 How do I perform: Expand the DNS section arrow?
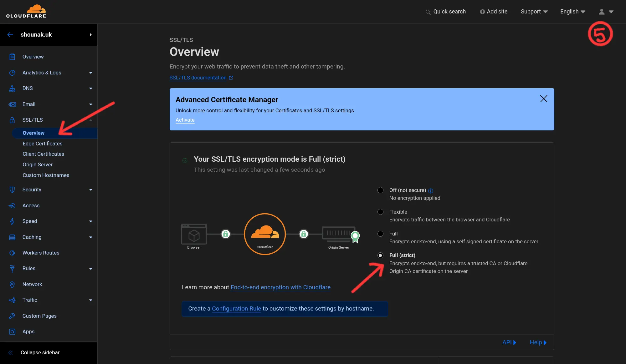point(91,88)
